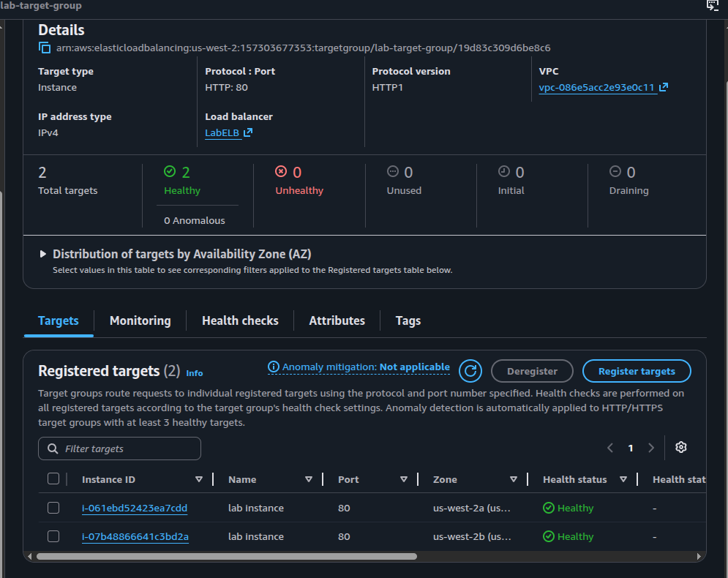Open the vpc-086e5acc2e93e0c11 link
The image size is (728, 578).
(x=596, y=87)
